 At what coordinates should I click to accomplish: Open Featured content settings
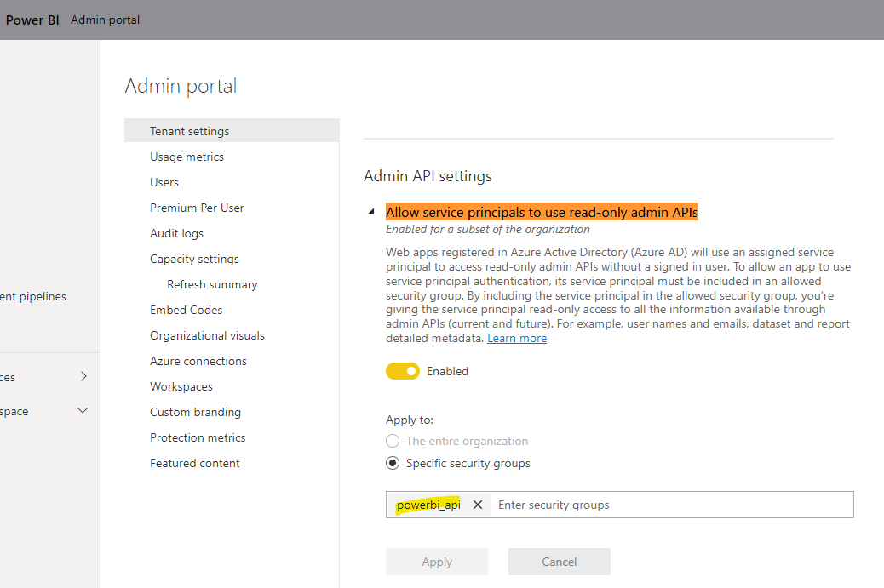[x=194, y=463]
